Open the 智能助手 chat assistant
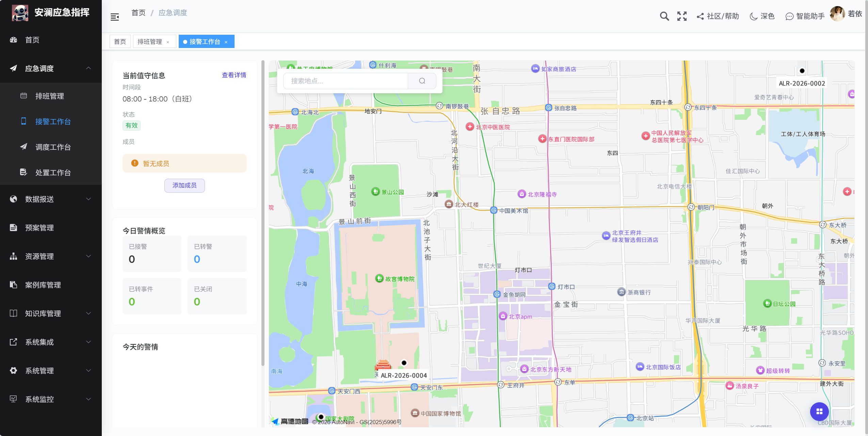Viewport: 868px width, 436px height. coord(805,16)
